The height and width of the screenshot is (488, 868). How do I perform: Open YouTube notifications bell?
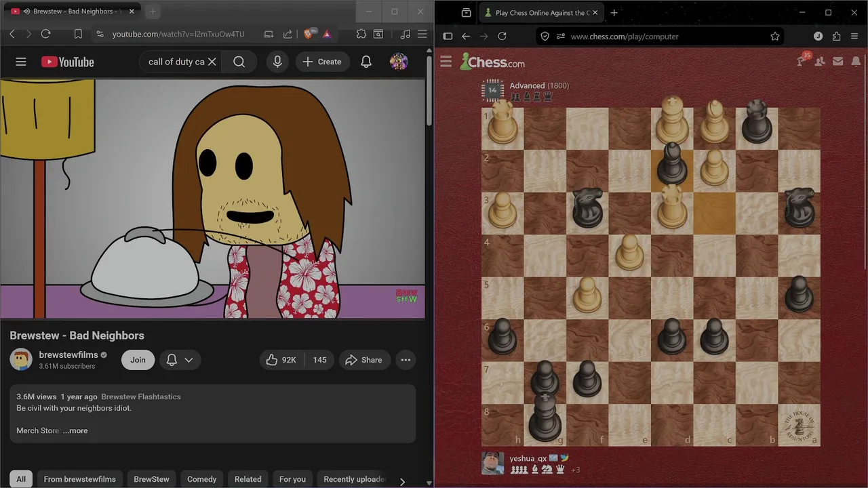click(x=366, y=62)
